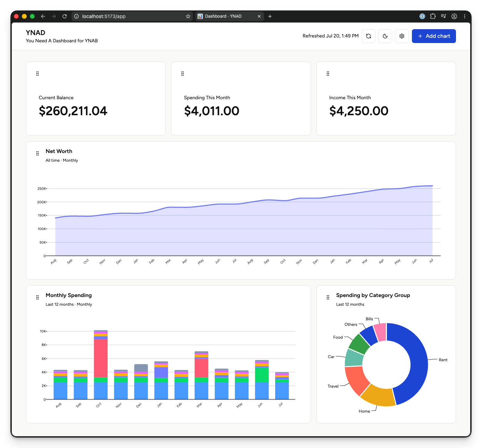Click the Net Worth chart title

pyautogui.click(x=59, y=151)
